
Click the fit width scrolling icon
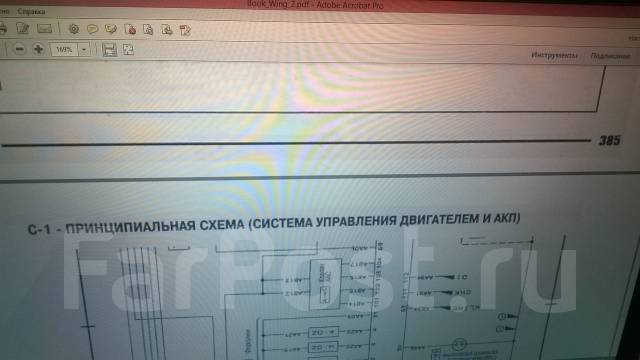tap(109, 50)
